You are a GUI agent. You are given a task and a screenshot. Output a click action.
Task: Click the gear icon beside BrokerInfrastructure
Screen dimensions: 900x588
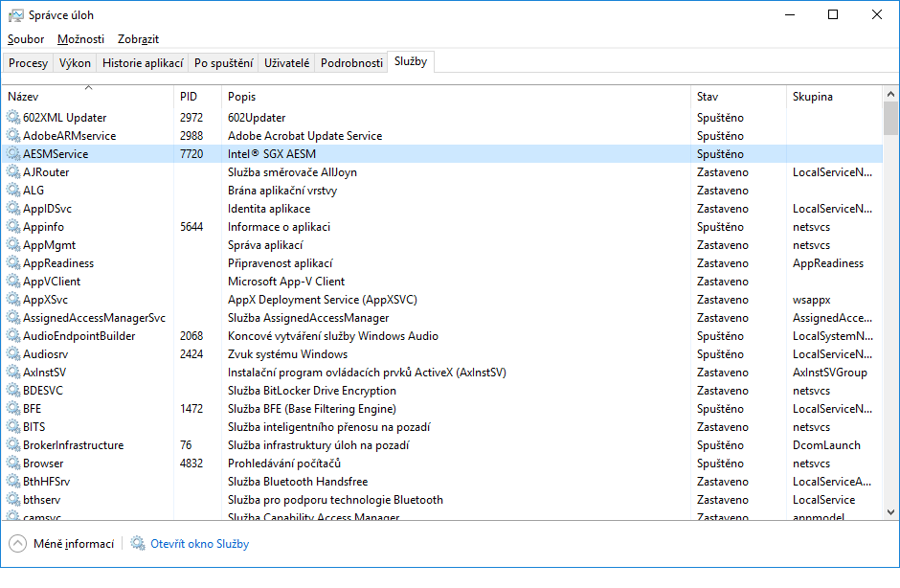[x=13, y=445]
